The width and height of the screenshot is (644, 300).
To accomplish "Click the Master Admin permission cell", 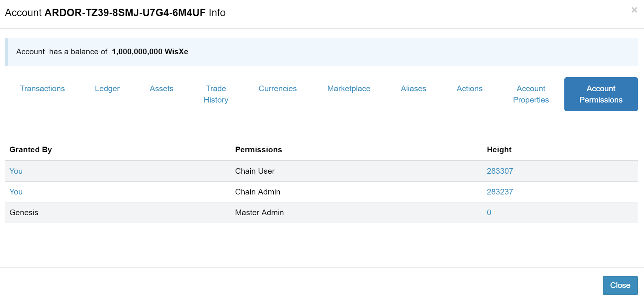I will pos(259,213).
